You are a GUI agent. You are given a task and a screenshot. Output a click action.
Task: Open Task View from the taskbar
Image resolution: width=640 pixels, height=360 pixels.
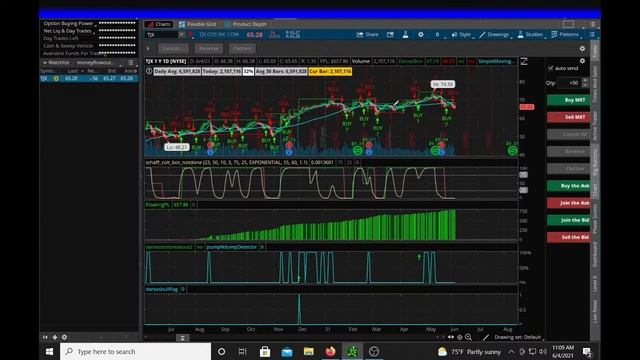pyautogui.click(x=242, y=351)
